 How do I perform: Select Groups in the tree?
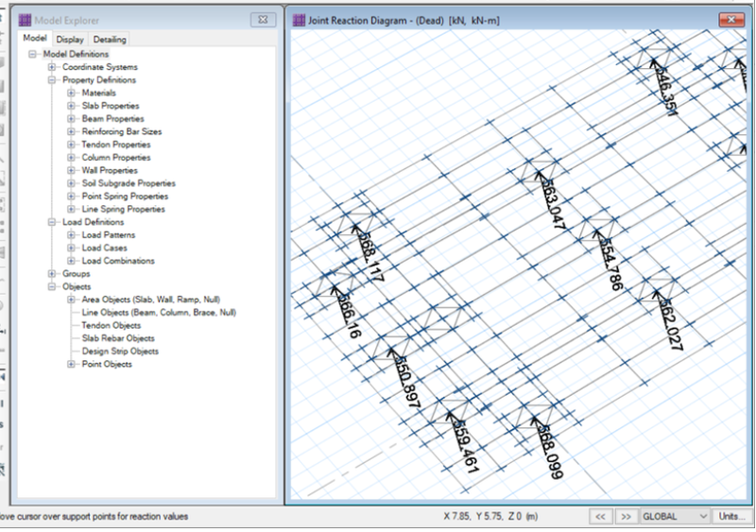click(x=77, y=273)
